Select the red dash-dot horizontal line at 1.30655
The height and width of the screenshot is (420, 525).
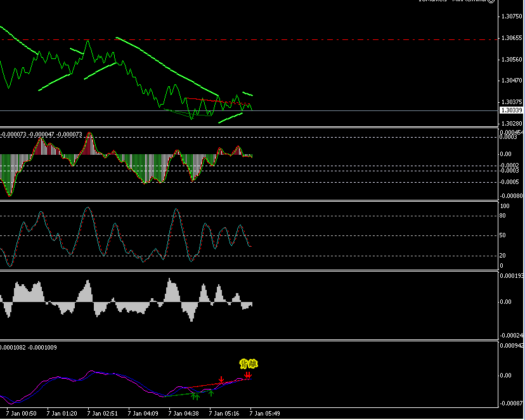tap(249, 39)
